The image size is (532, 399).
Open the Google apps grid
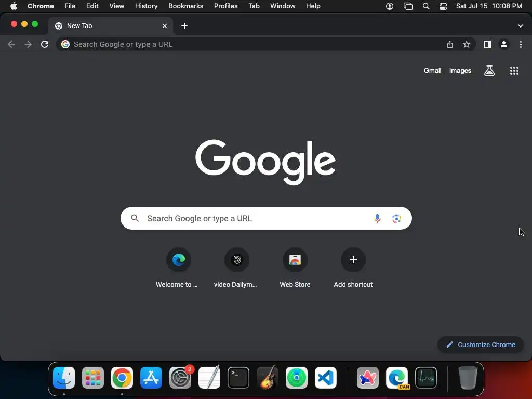click(514, 71)
